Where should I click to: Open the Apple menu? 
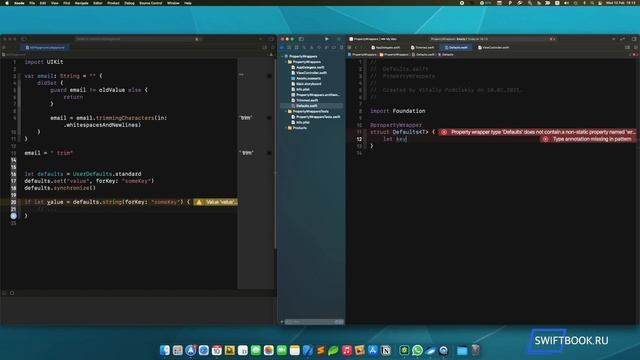tap(7, 3)
